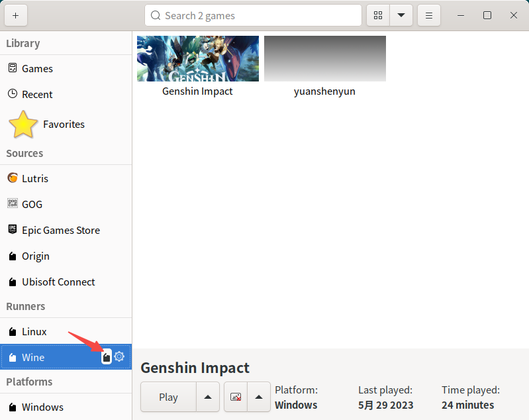This screenshot has width=529, height=420.
Task: Click the Genshin Impact details heading
Action: 195,368
